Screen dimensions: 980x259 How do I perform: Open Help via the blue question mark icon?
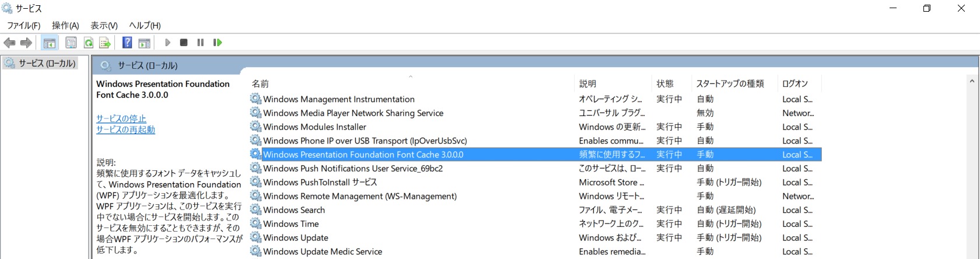[x=127, y=43]
